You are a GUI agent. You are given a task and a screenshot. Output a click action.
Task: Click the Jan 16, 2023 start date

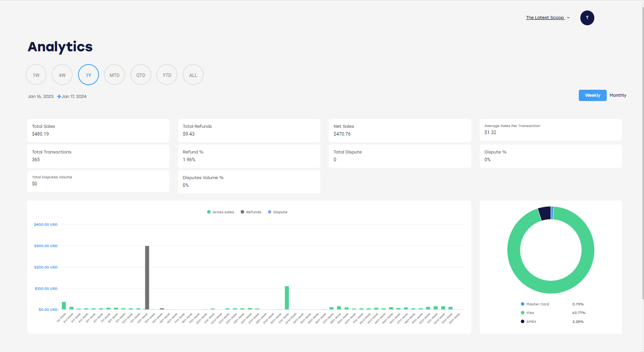coord(40,96)
